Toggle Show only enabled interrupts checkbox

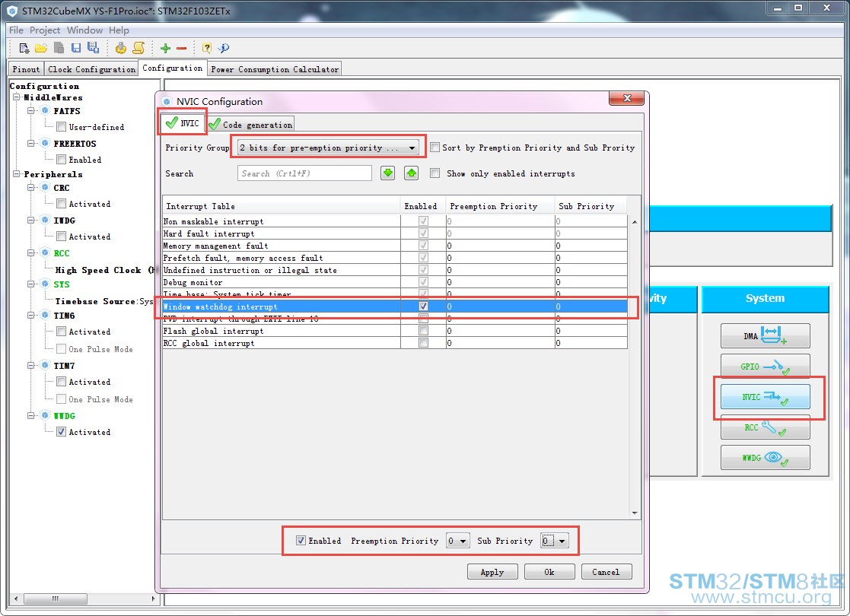click(x=435, y=173)
